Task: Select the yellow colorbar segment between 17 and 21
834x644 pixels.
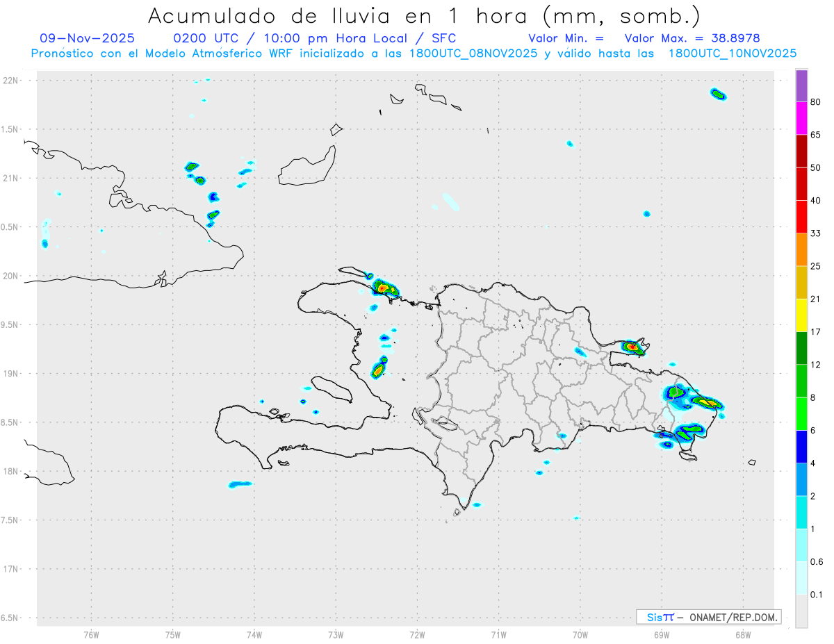Action: [801, 314]
